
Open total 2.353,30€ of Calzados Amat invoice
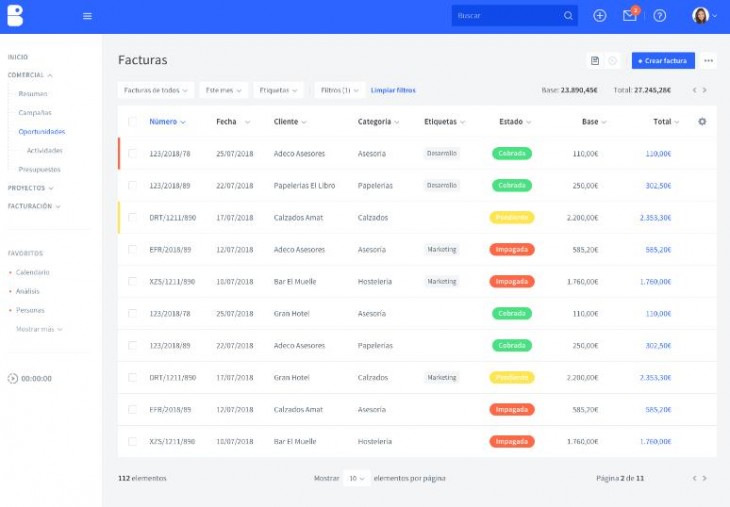[656, 217]
